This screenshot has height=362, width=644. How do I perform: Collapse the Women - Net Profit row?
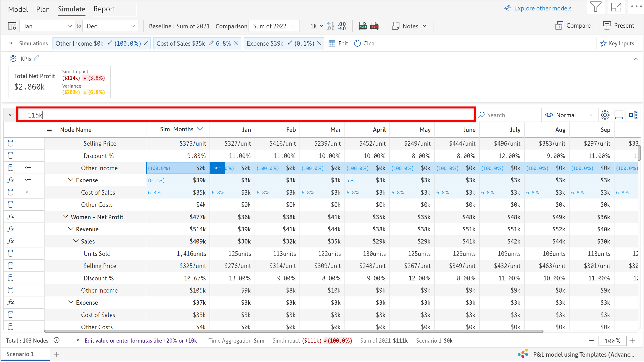coord(65,217)
